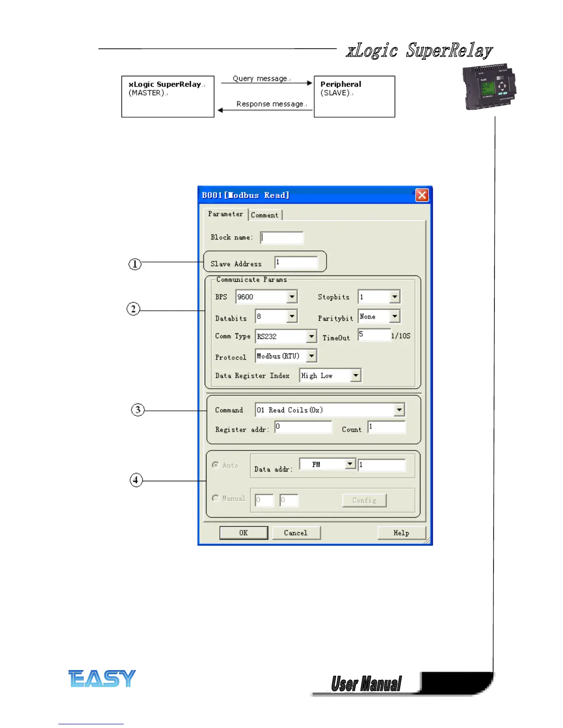Viewport: 563px width, 728px height.
Task: Close the B001 Modbus Read dialog
Action: click(422, 195)
